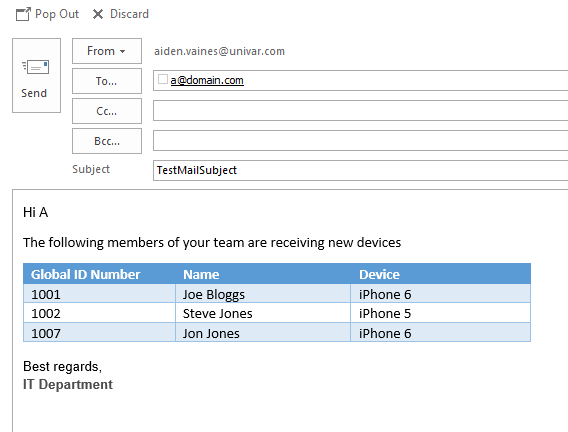Open the Cc... address book button
Screen dimensions: 568x432
[107, 111]
